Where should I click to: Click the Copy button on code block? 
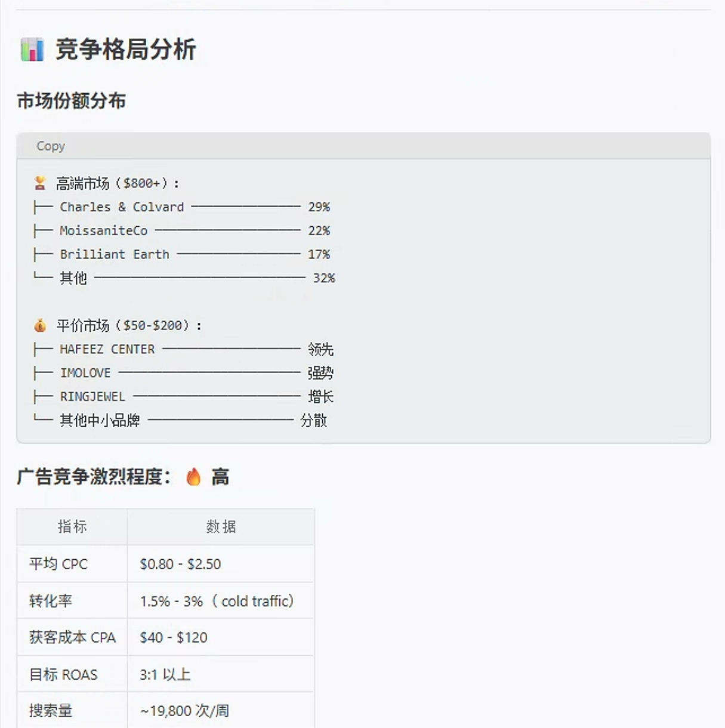[x=51, y=146]
